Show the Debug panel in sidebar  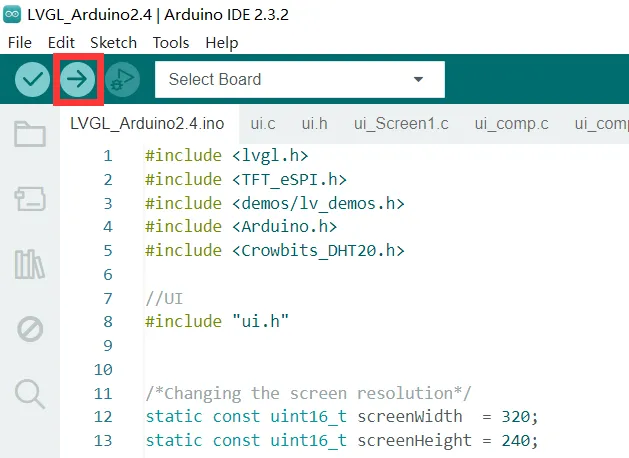[30, 329]
